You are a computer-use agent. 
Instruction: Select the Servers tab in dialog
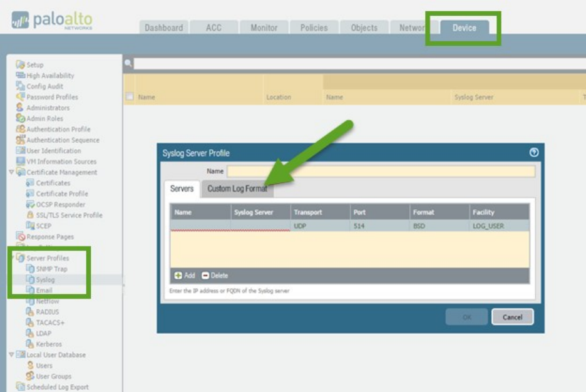[182, 188]
